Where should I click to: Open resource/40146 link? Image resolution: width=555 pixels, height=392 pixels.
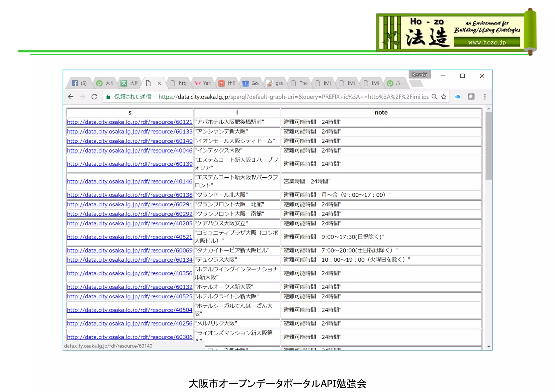tap(130, 181)
